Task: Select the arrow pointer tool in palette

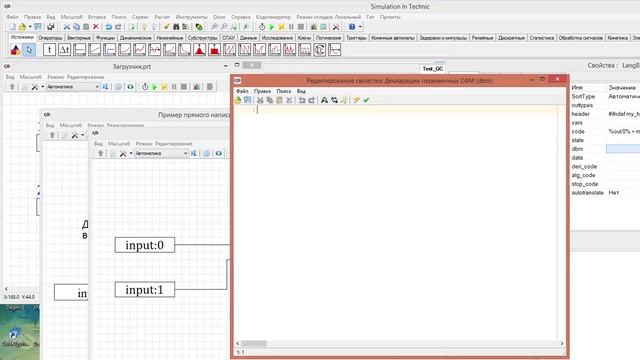Action: point(29,50)
